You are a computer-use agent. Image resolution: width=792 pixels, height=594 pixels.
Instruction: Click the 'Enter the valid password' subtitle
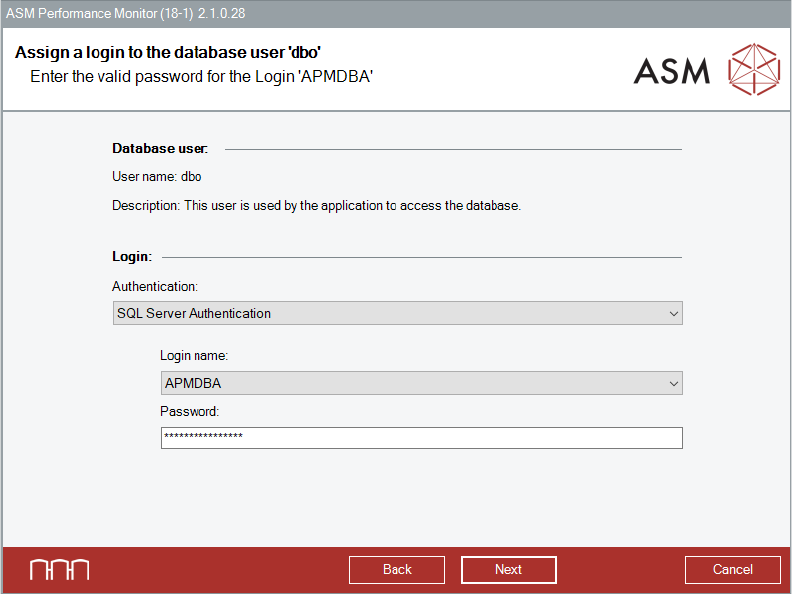pos(201,75)
